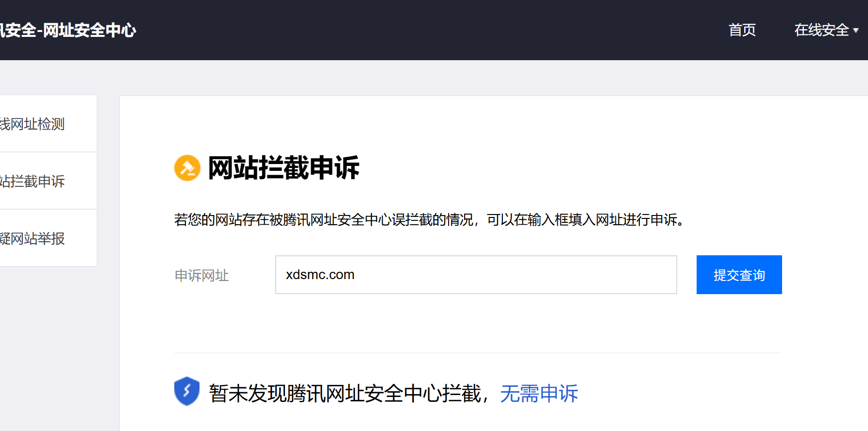Screen dimensions: 868x431
Task: Click the 申诉网址 input field containing xdsmc.com
Action: 476,275
